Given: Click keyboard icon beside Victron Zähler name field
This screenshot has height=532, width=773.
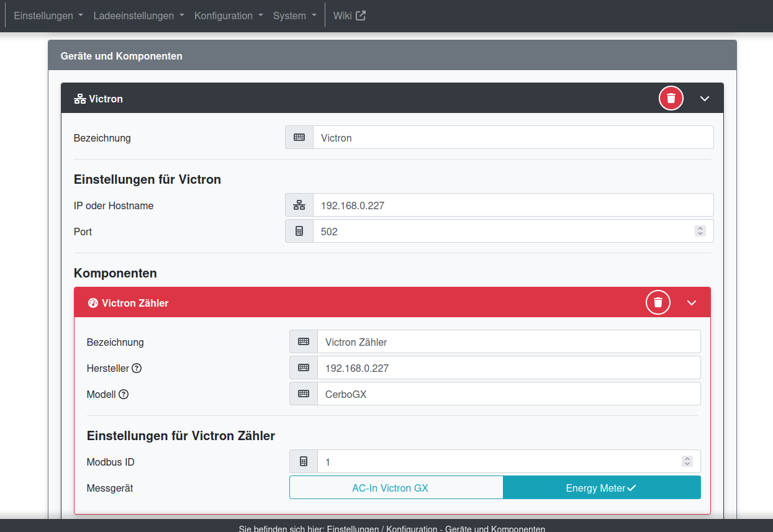Looking at the screenshot, I should 304,341.
